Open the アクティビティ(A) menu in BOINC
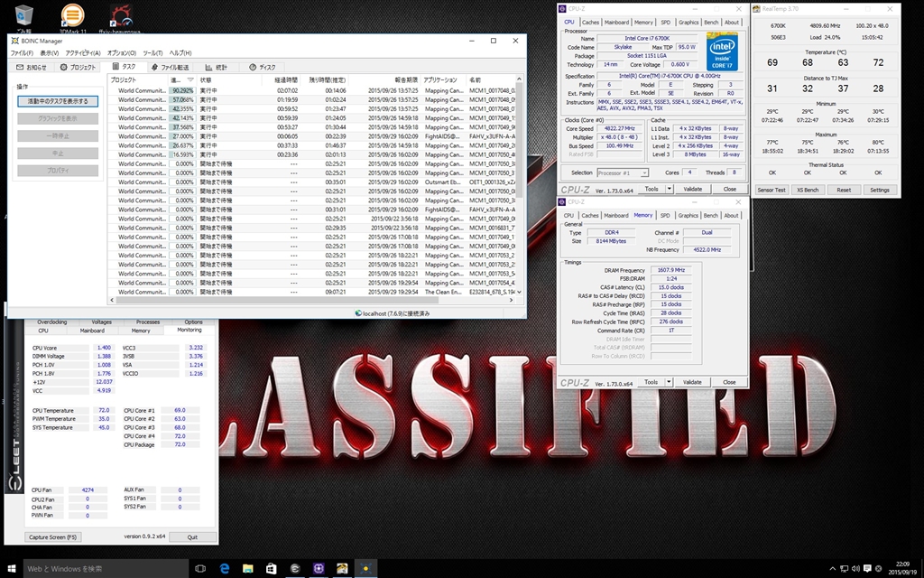The image size is (924, 578). tap(82, 53)
